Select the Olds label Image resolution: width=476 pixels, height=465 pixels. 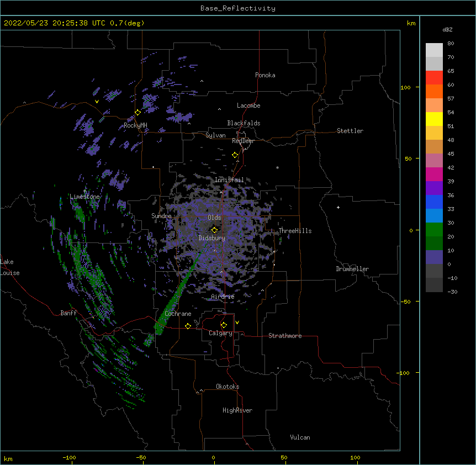pos(214,218)
